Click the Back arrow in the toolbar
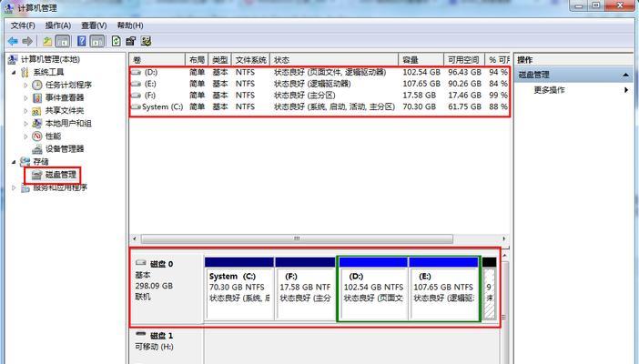The image size is (639, 364). 14,41
